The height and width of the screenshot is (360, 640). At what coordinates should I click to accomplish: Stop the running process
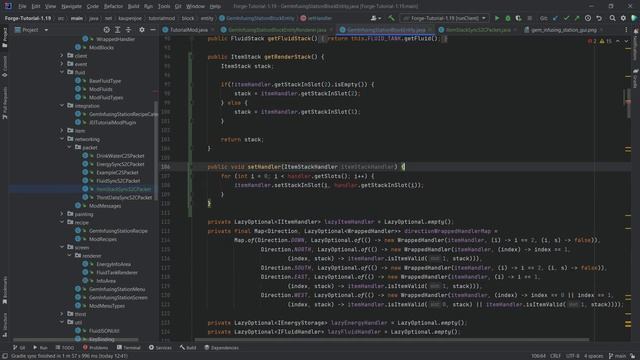[529, 18]
